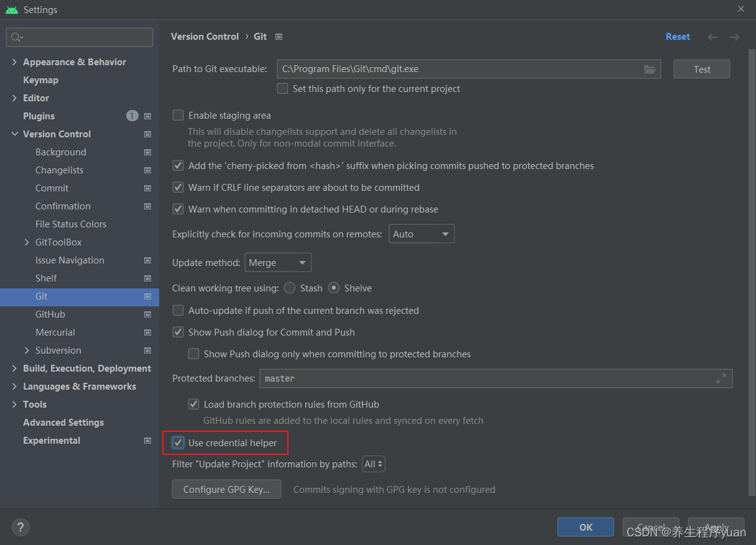The image size is (756, 545).
Task: Click the OK button
Action: 586,528
